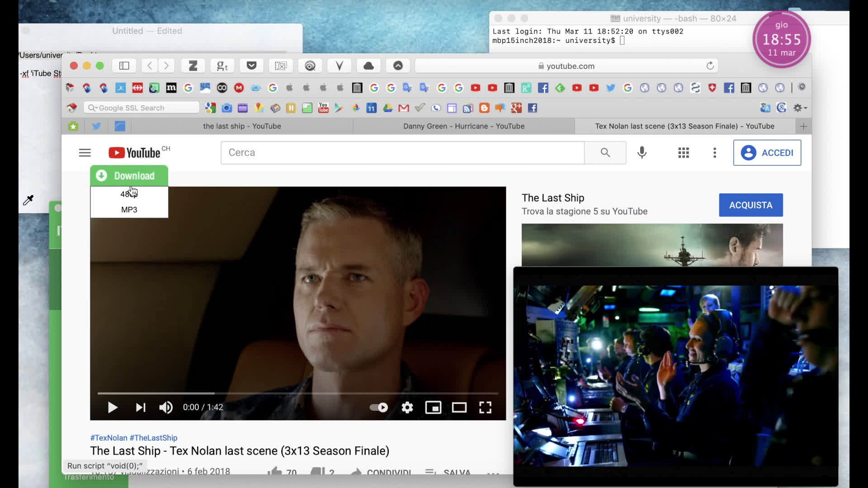Open the green Download dropdown button

pos(129,176)
